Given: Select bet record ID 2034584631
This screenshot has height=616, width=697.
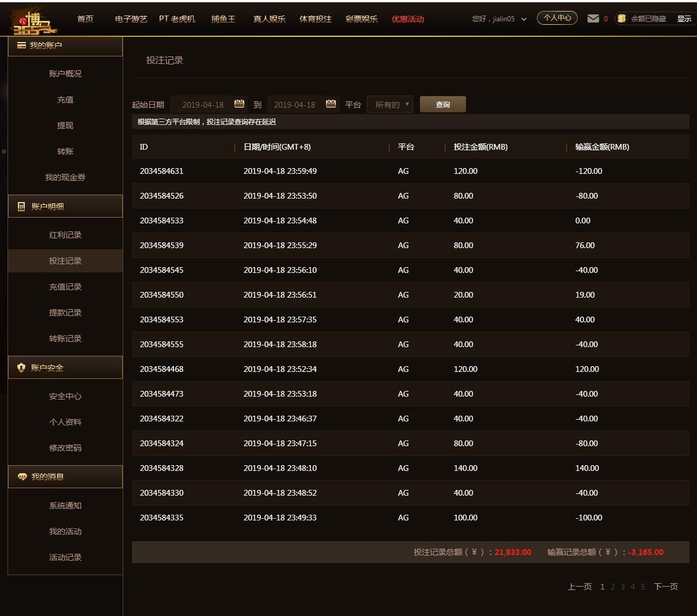Looking at the screenshot, I should click(x=162, y=171).
